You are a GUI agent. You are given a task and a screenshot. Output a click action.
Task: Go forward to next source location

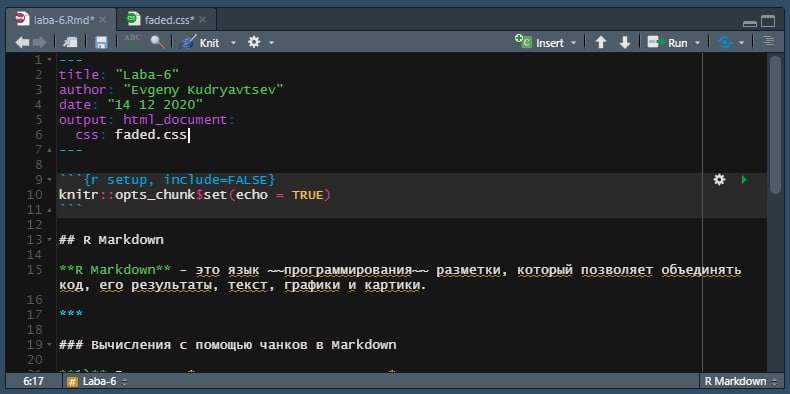[x=39, y=43]
